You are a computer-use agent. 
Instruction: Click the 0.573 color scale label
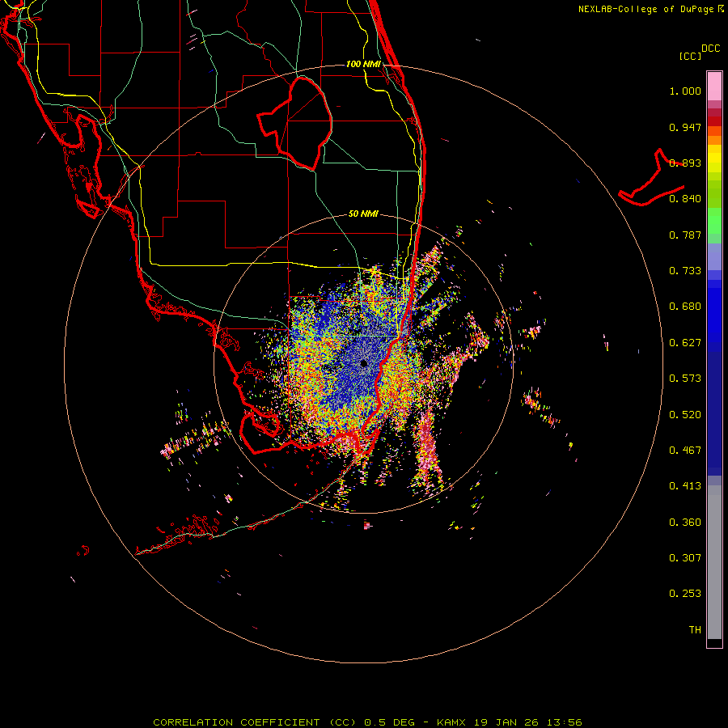(685, 379)
